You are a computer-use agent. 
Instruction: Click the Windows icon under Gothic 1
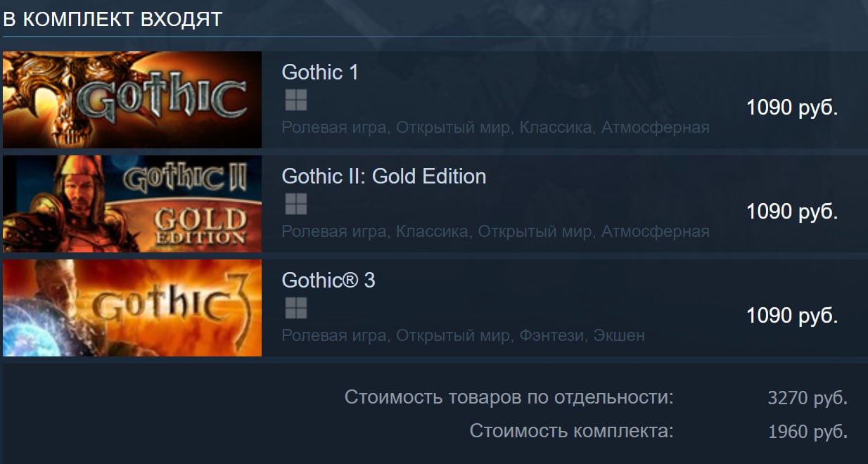pyautogui.click(x=296, y=101)
